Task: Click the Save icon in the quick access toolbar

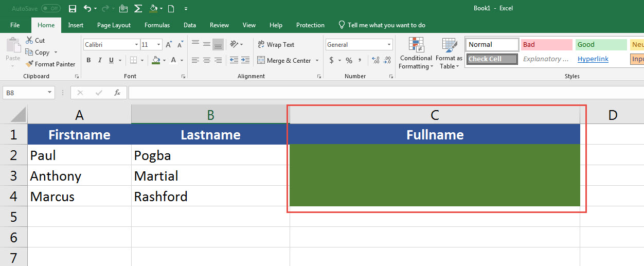Action: pyautogui.click(x=73, y=9)
